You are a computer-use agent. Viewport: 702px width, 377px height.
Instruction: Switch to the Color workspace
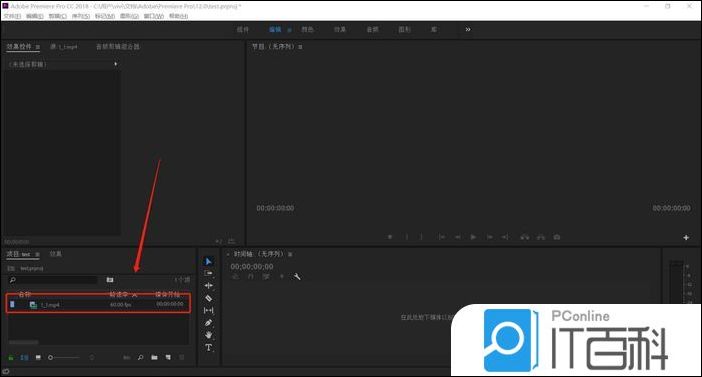(307, 30)
